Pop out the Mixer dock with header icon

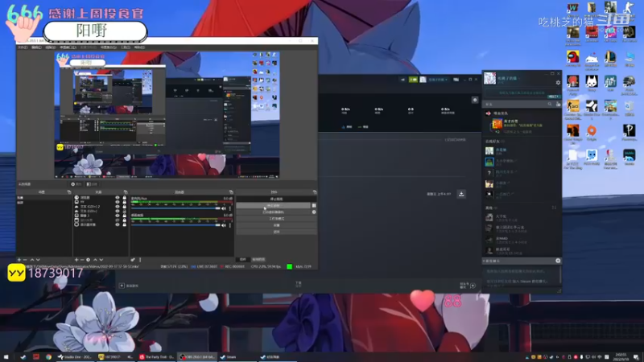[x=231, y=192]
